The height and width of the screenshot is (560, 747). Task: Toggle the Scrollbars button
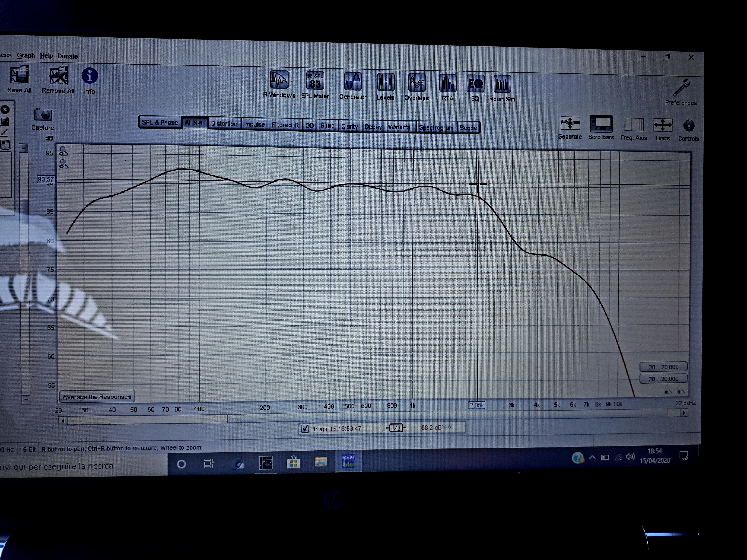tap(601, 124)
